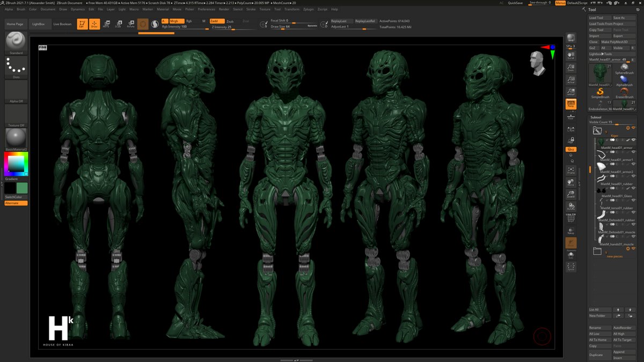Open gear settings of new pieces folder
This screenshot has height=362, width=644.
[x=628, y=249]
